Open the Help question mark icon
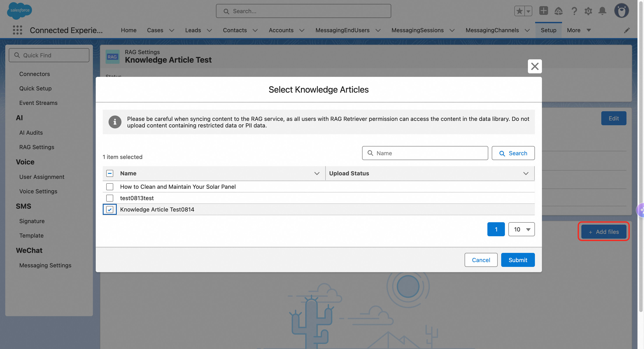Viewport: 644px width, 349px height. (574, 11)
